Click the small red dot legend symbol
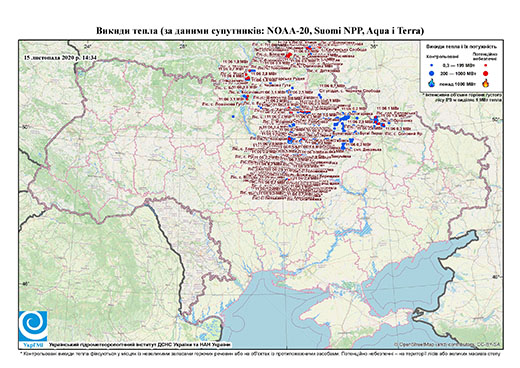The height and width of the screenshot is (368, 520). pyautogui.click(x=485, y=65)
